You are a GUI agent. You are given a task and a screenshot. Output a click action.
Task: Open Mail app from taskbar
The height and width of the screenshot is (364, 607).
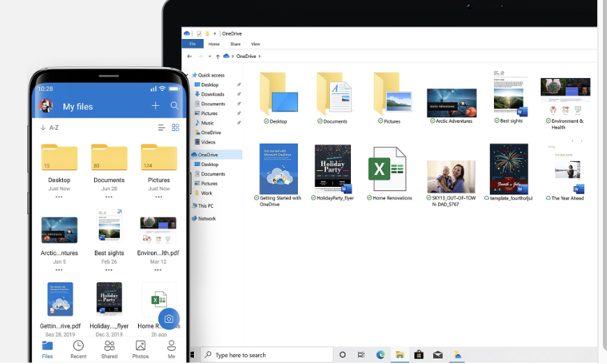[x=438, y=355]
